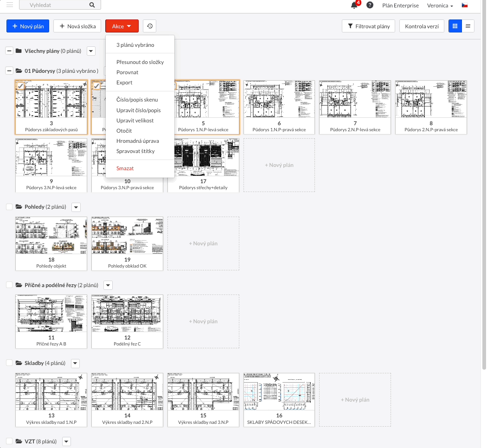Switch to list view
The image size is (487, 448).
pyautogui.click(x=468, y=26)
